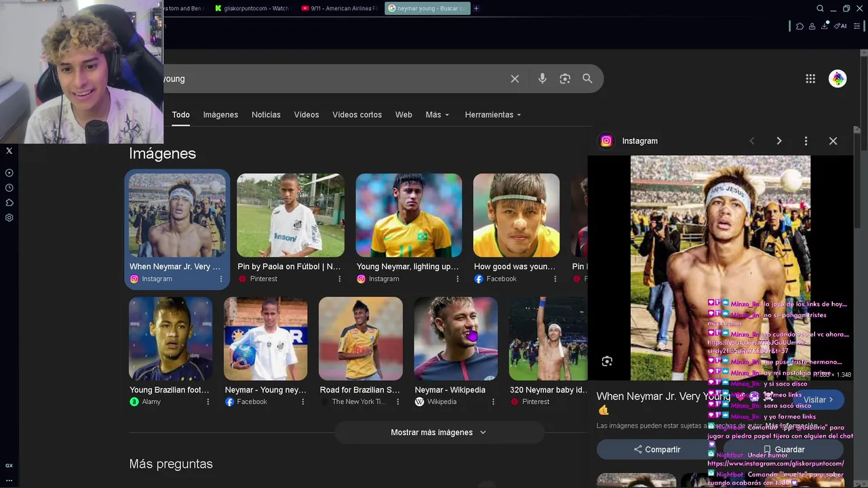
Task: Open the AI assistant toolbar button
Action: pos(841,26)
